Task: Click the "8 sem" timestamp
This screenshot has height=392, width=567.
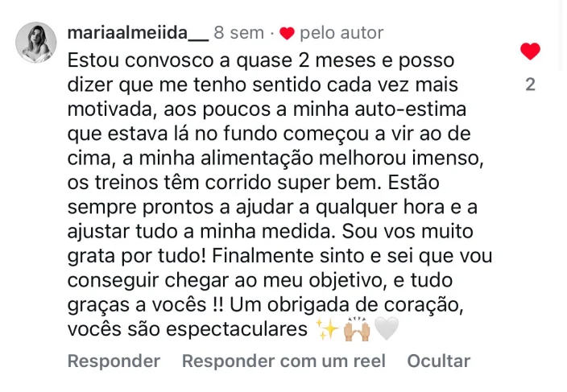Action: point(239,33)
